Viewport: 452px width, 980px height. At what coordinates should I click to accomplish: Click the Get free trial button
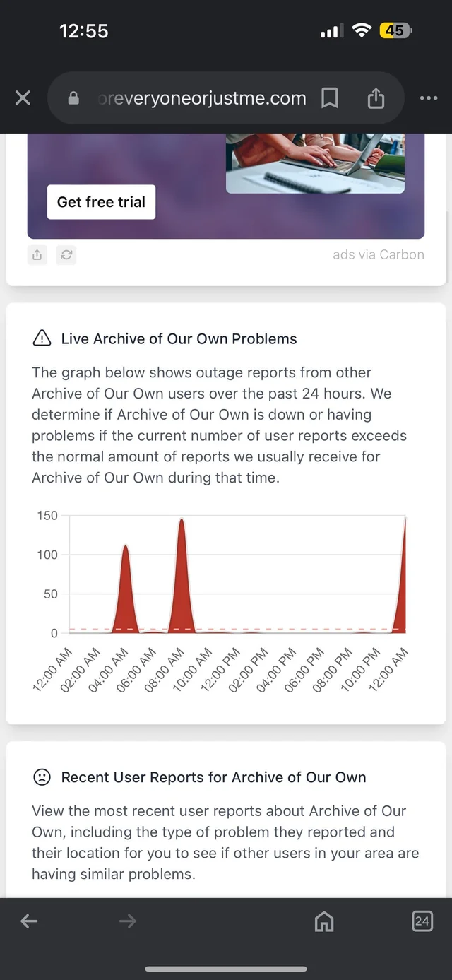[x=101, y=202]
